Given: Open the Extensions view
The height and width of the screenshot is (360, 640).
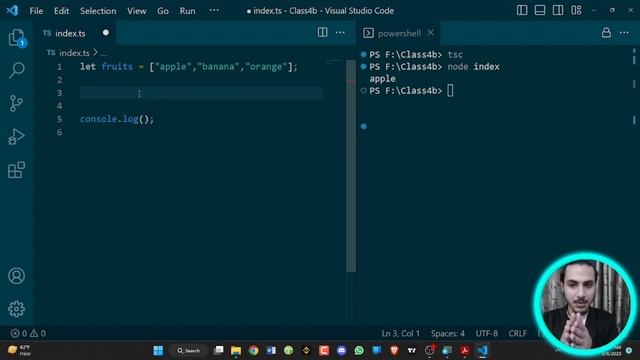Looking at the screenshot, I should coord(16,170).
